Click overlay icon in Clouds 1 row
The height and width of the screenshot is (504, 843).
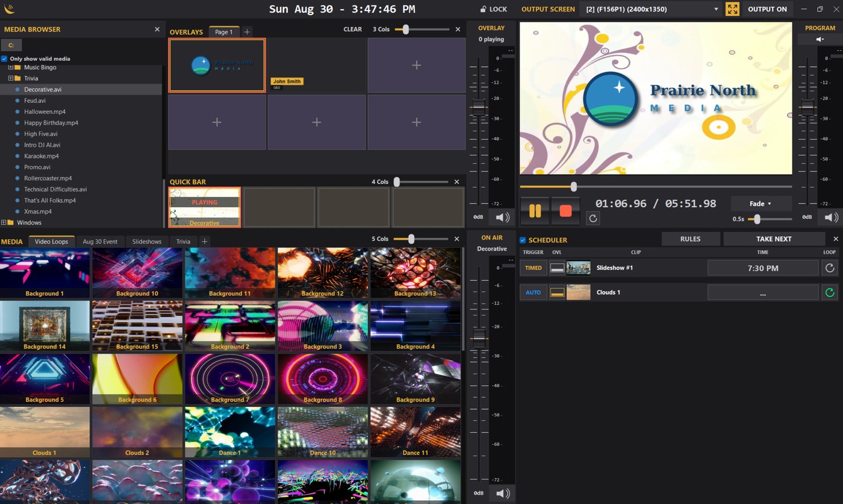pyautogui.click(x=557, y=293)
